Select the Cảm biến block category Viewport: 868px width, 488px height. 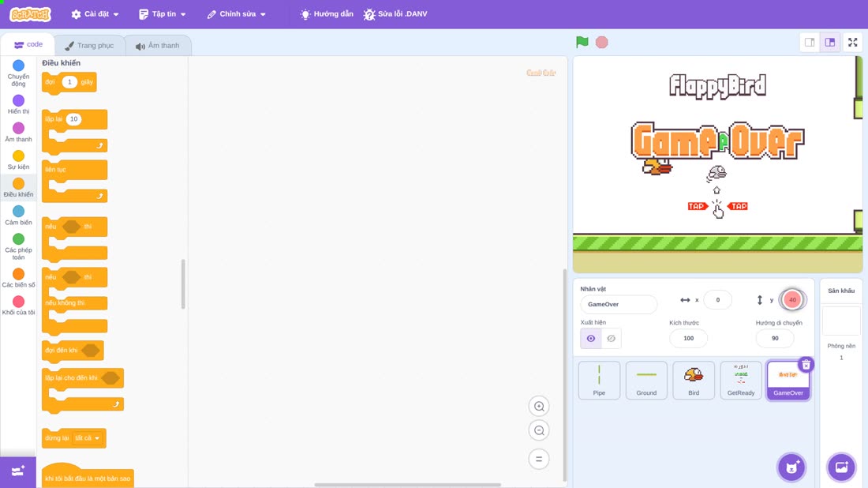coord(18,215)
